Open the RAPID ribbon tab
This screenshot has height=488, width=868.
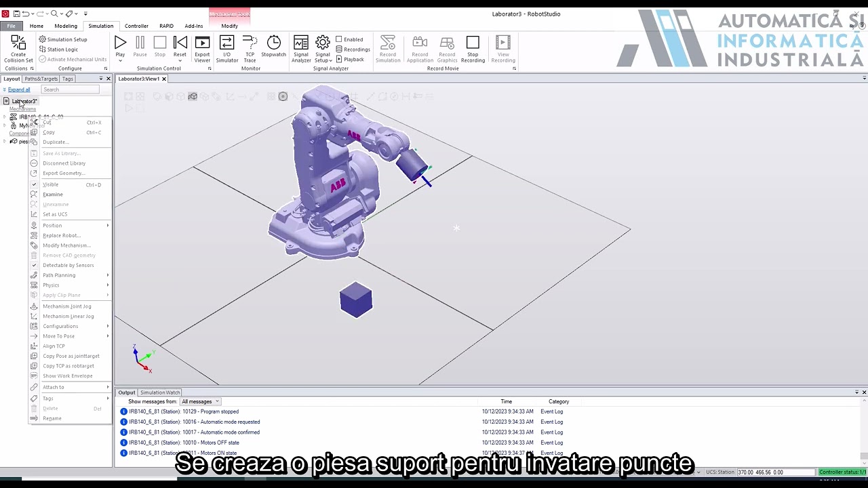(166, 26)
